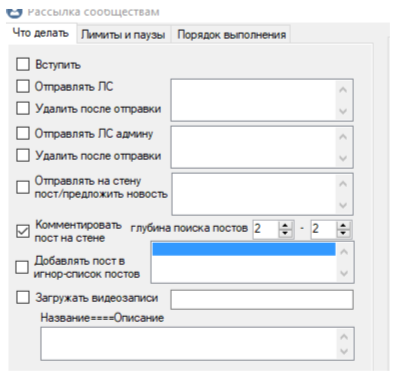The image size is (395, 383).
Task: Click the Загружать видеозаписи input field
Action: 262,299
